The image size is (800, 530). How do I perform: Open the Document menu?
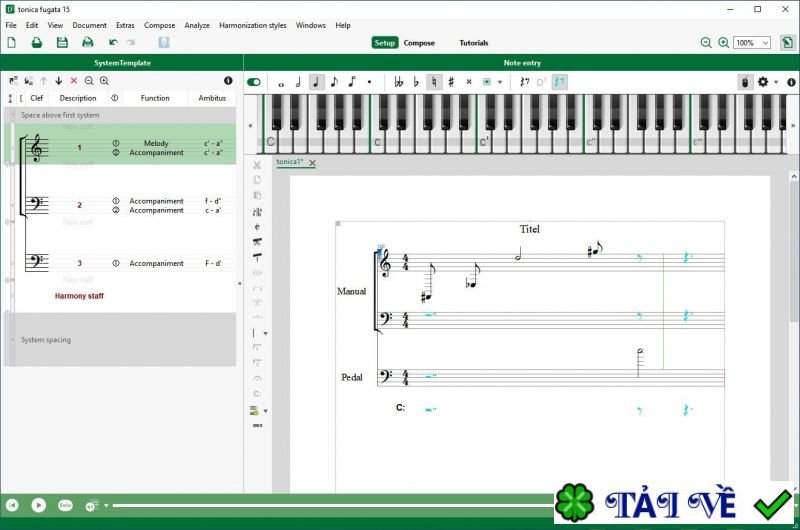[x=89, y=25]
